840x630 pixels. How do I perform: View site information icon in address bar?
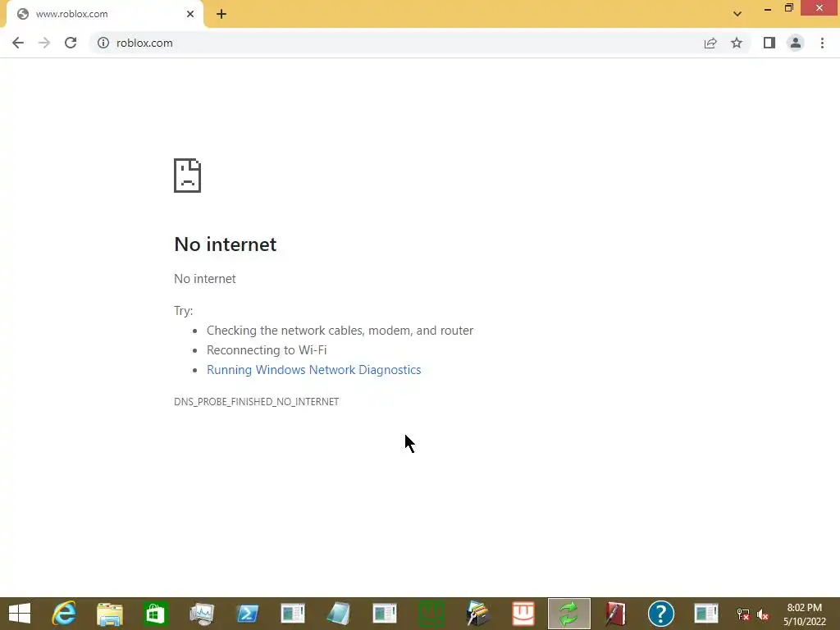point(103,43)
